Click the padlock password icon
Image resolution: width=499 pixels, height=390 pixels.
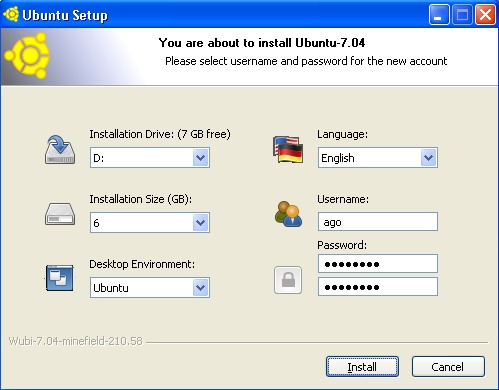coord(288,280)
